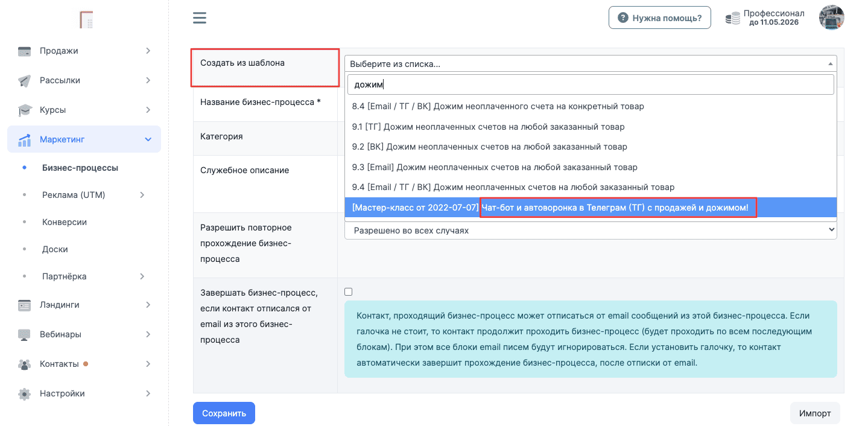The height and width of the screenshot is (426, 868).
Task: Open the Выберите из списка template dropdown
Action: click(x=590, y=63)
